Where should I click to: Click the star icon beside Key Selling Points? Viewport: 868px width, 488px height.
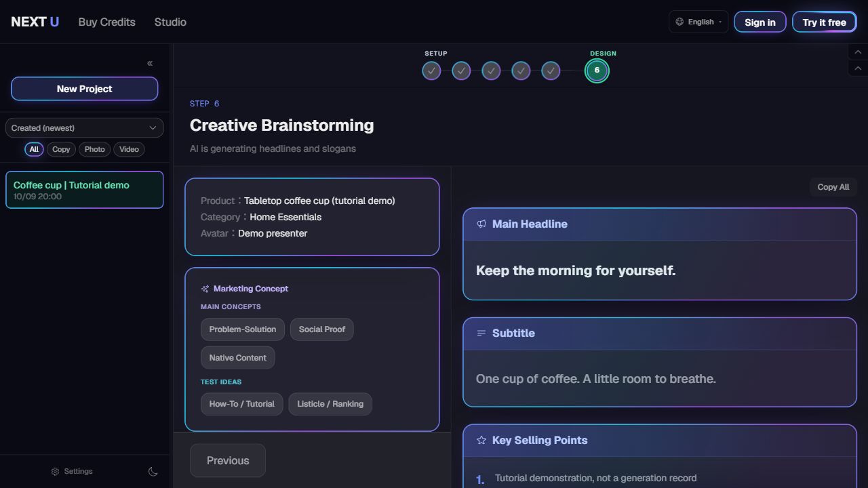tap(481, 440)
